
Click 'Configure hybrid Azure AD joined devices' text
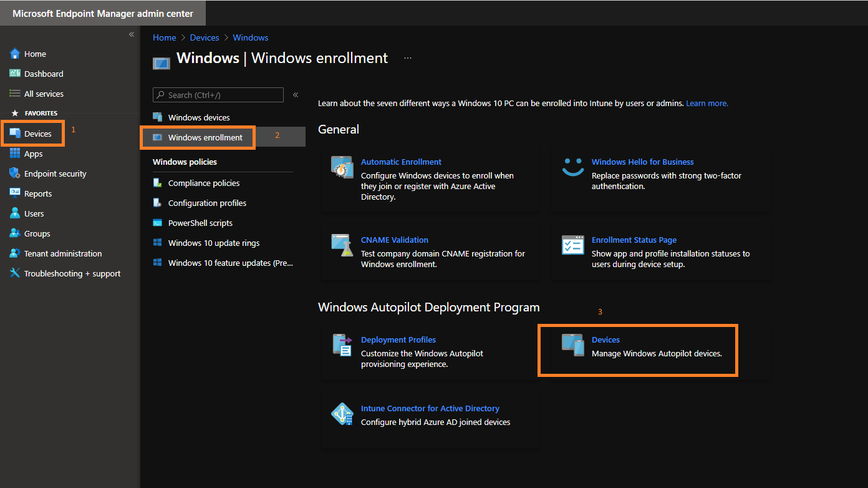(x=436, y=422)
